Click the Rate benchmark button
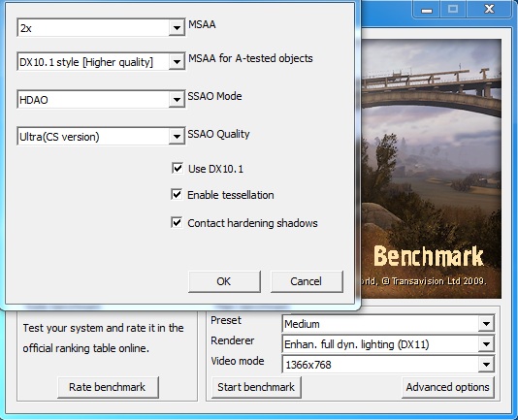This screenshot has height=420, width=518. [108, 387]
